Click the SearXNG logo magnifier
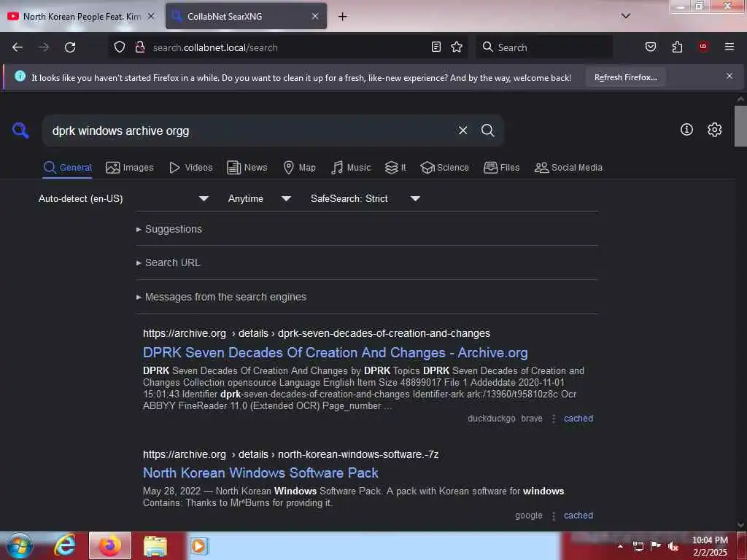This screenshot has height=560, width=747. click(20, 130)
